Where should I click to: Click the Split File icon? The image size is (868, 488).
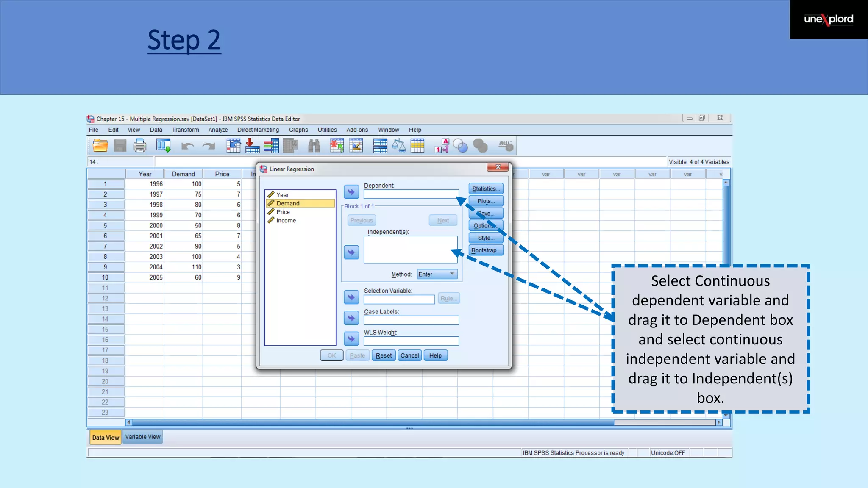pyautogui.click(x=380, y=146)
